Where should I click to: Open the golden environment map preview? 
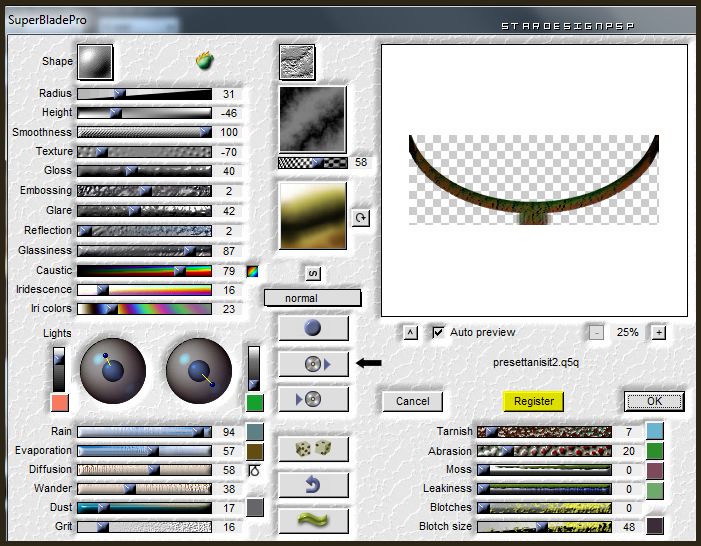[312, 215]
